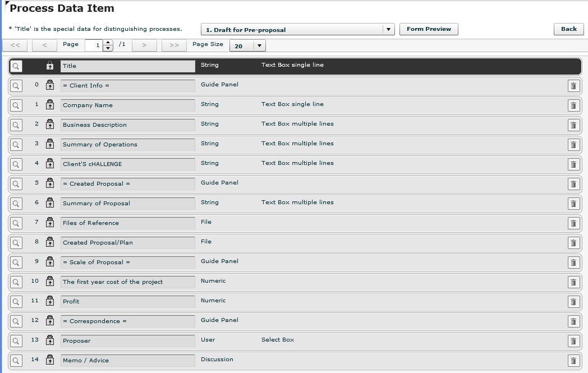Edit the Files of Reference name field
Viewport: 588px width, 373px height.
128,223
